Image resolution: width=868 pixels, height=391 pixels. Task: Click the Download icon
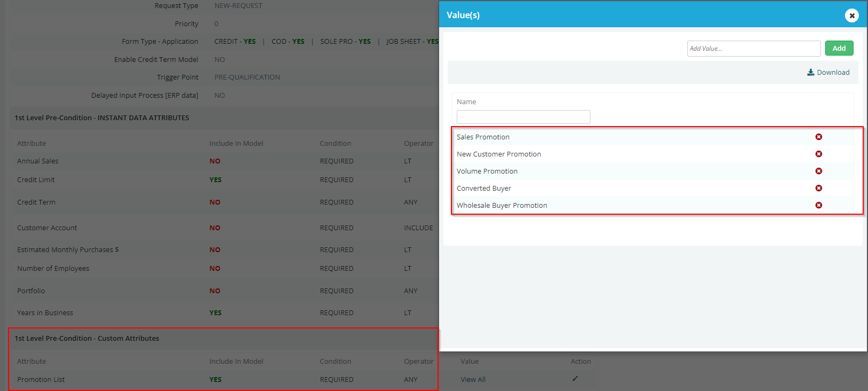[x=810, y=72]
